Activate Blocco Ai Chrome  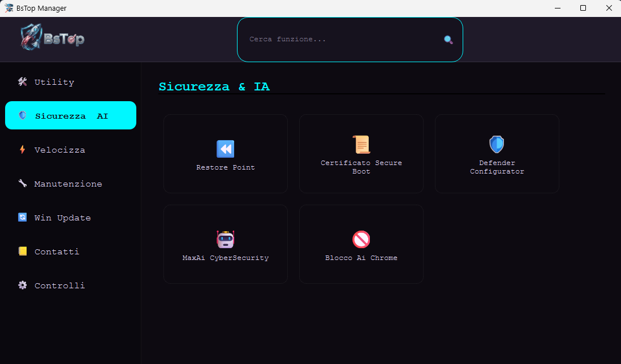361,244
